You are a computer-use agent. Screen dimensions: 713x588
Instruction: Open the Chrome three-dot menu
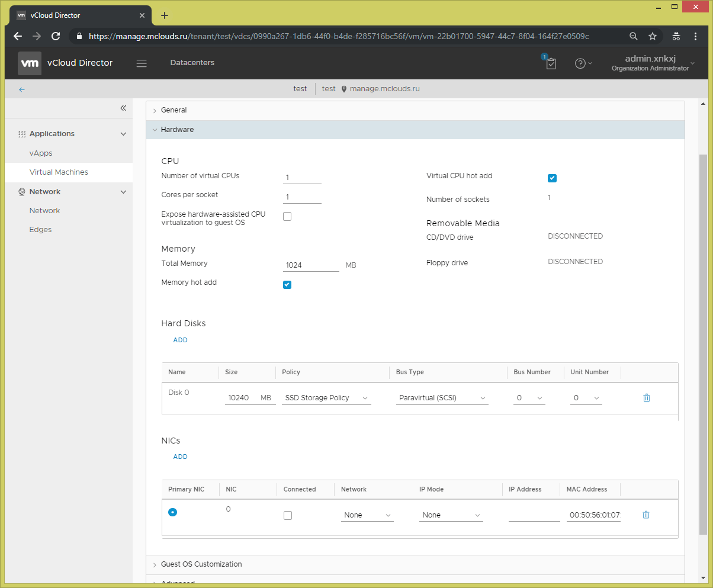(x=695, y=36)
